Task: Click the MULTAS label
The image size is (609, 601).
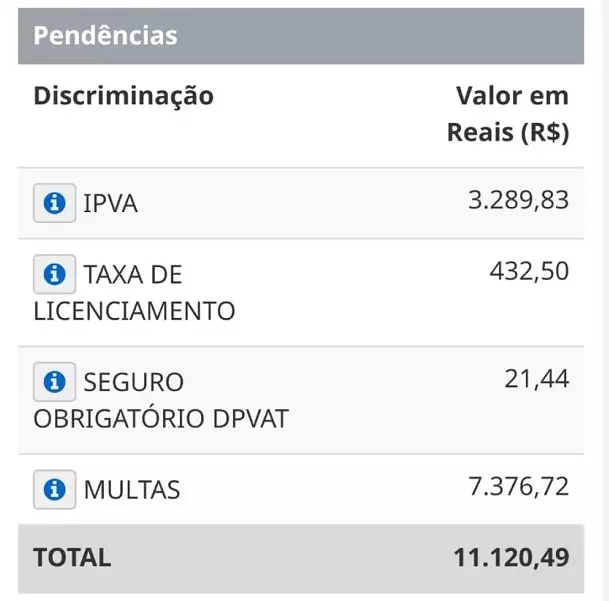Action: tap(132, 491)
